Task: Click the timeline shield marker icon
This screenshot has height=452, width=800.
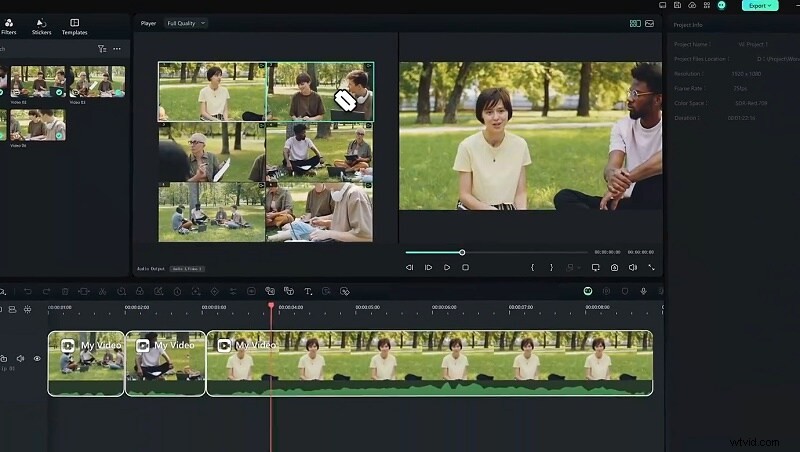Action: point(625,291)
